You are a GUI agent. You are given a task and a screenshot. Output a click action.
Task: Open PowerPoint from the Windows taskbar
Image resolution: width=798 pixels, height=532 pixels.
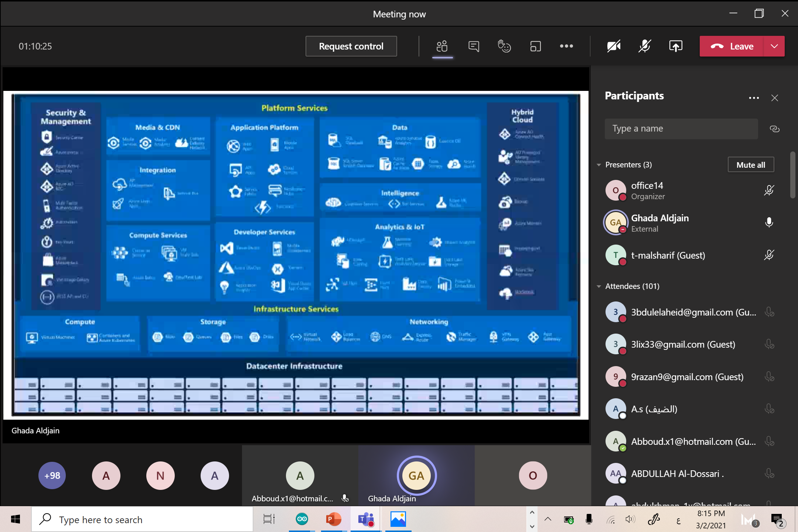(x=334, y=519)
